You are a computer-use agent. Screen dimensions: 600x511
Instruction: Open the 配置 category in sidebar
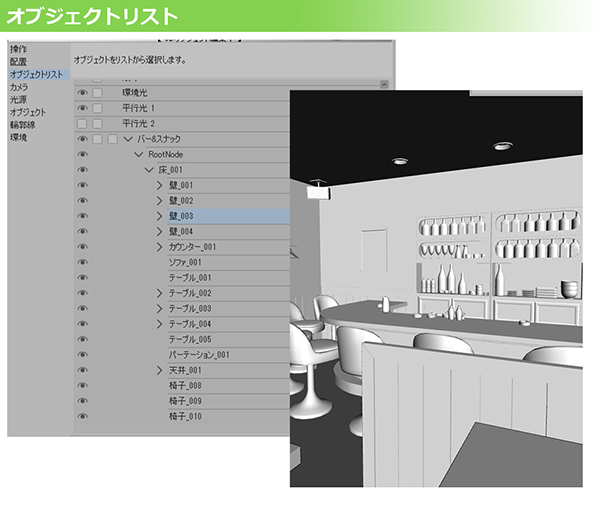pyautogui.click(x=18, y=62)
